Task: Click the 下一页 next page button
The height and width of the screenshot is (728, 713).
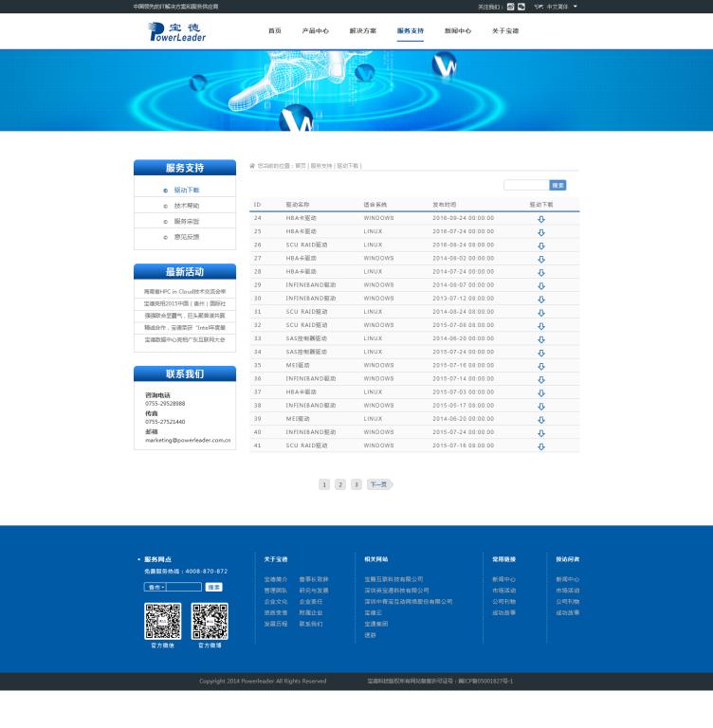Action: (x=378, y=484)
